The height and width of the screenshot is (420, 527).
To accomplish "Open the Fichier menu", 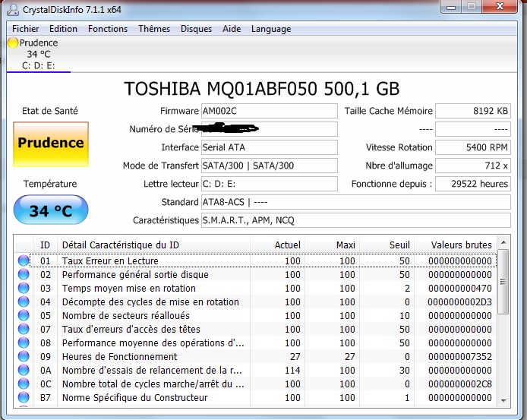I will point(25,29).
